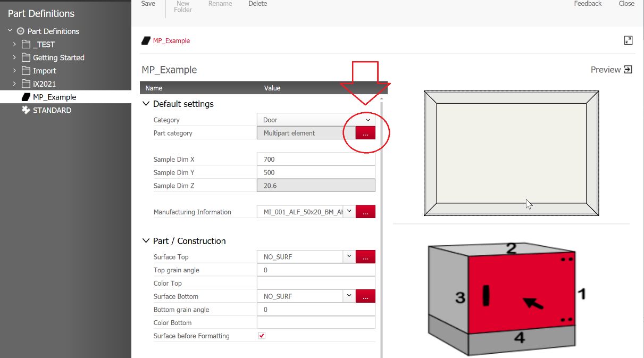Click the Color Top field
Viewport: 644px width, 358px height.
point(316,283)
